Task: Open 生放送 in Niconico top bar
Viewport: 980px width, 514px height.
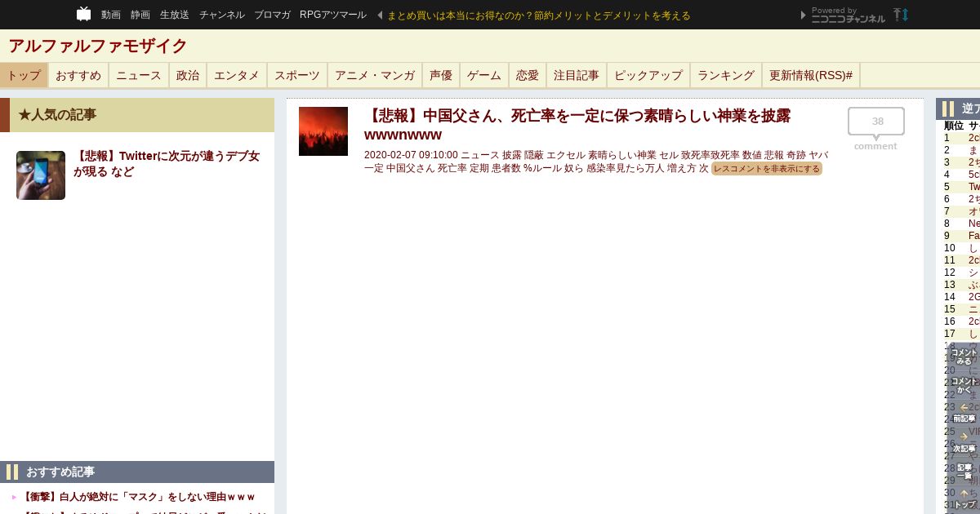Action: pos(175,15)
